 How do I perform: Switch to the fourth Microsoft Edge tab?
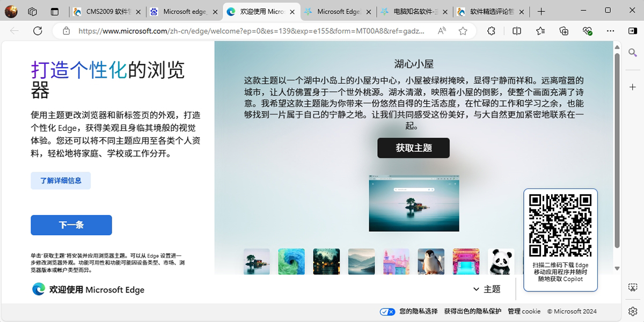338,11
